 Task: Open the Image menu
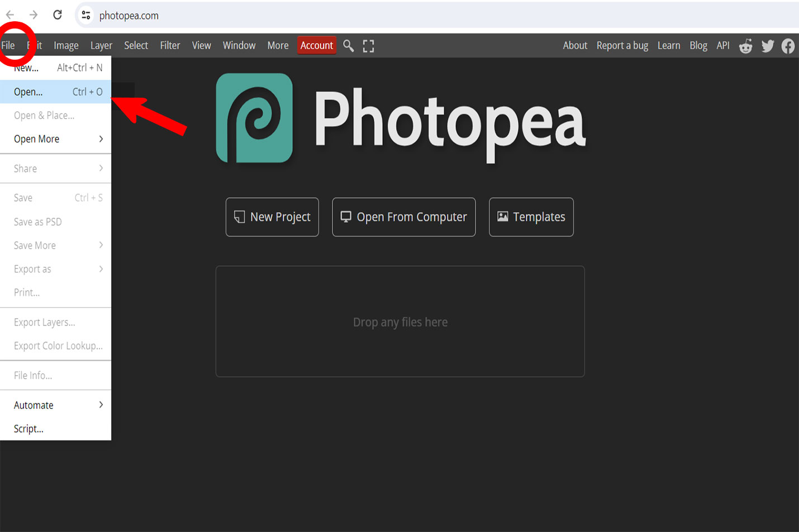point(66,46)
